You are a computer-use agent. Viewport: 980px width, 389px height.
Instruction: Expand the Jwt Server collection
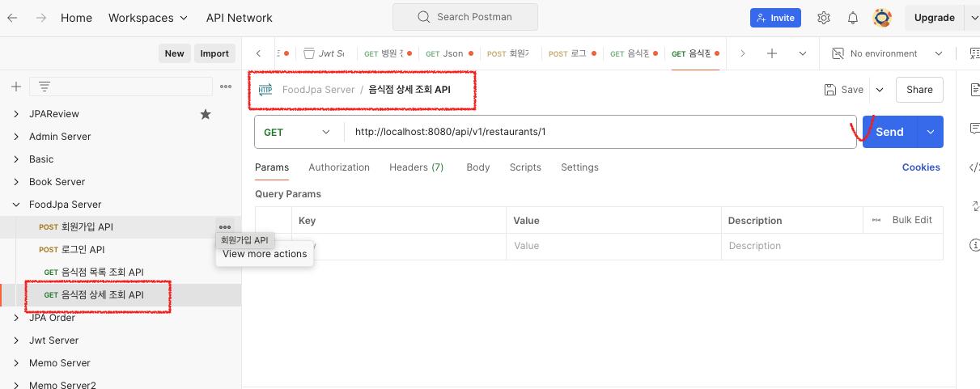16,340
